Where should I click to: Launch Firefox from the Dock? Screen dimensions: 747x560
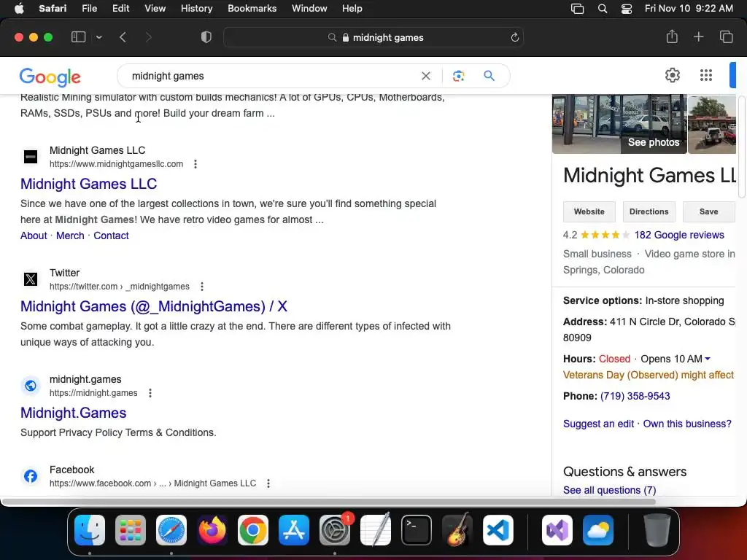pos(212,530)
